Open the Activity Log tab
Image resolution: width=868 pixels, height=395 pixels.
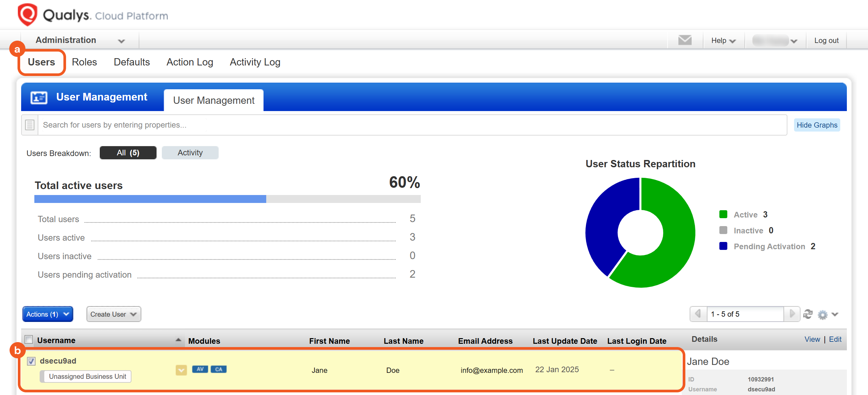pyautogui.click(x=255, y=62)
